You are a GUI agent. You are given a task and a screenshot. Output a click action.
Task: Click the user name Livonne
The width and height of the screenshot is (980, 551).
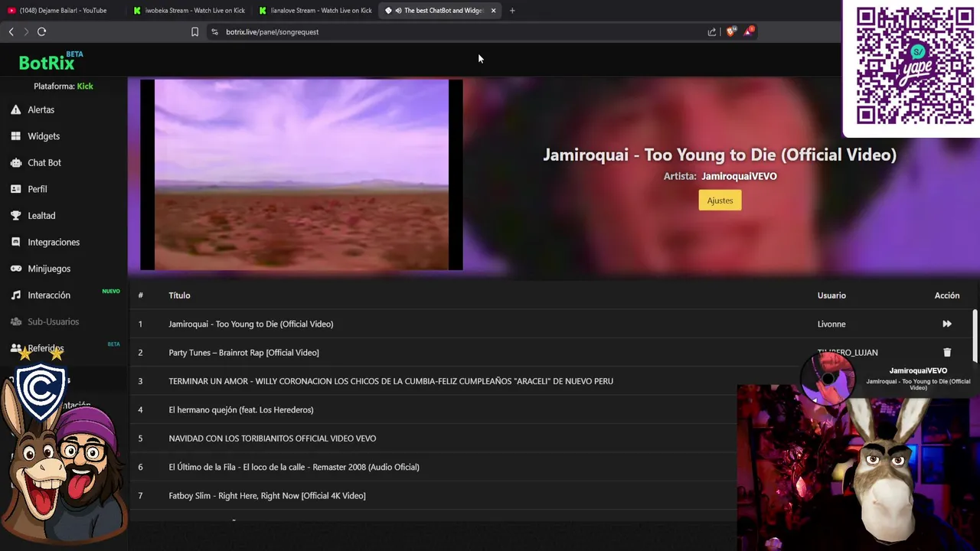tap(831, 324)
